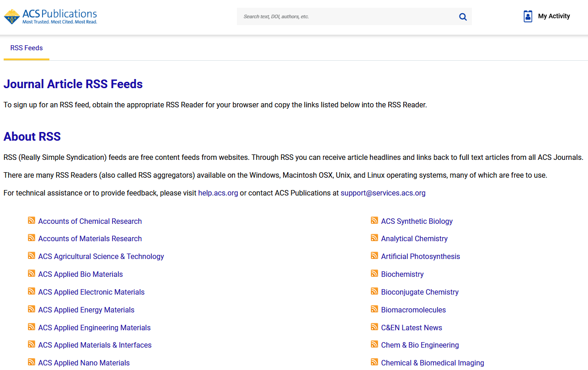Click RSS icon next to C&EN Latest News

(374, 327)
